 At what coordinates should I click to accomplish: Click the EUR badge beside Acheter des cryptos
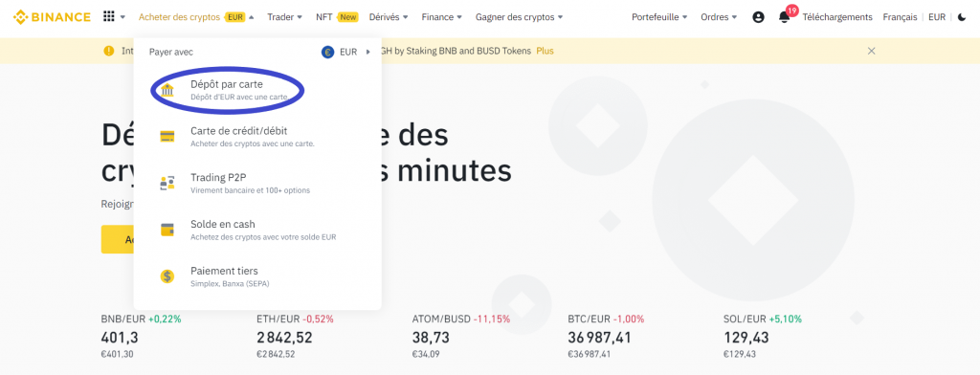pos(235,17)
